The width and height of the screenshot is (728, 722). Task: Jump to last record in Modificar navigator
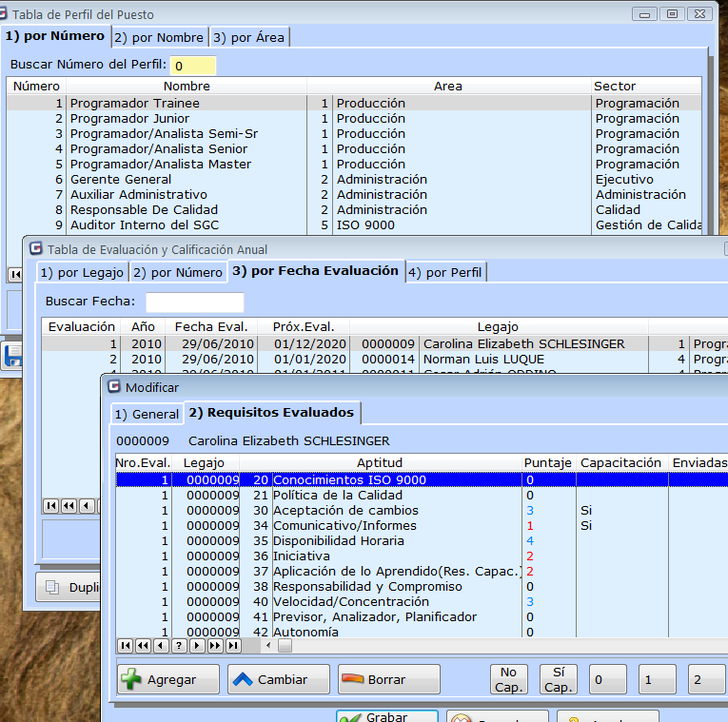click(x=233, y=645)
